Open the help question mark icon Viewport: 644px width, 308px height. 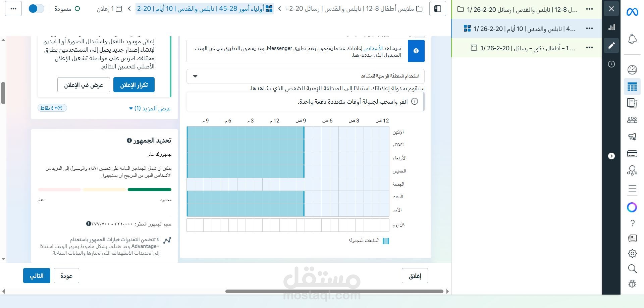(633, 223)
